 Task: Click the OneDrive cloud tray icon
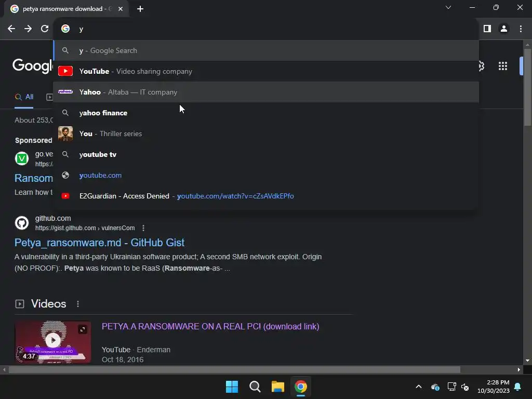[x=435, y=387]
